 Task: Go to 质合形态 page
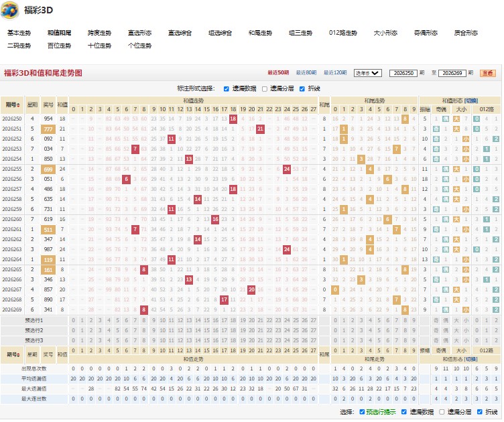click(x=466, y=33)
